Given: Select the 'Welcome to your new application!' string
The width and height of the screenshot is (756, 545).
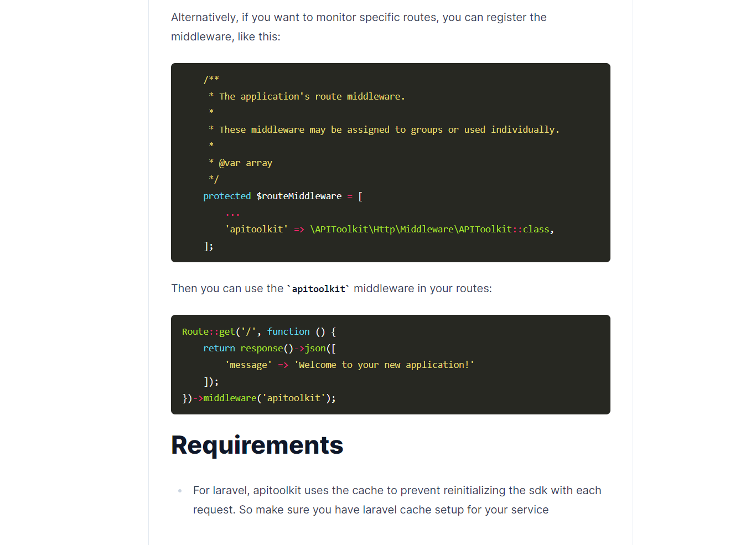Looking at the screenshot, I should (384, 364).
